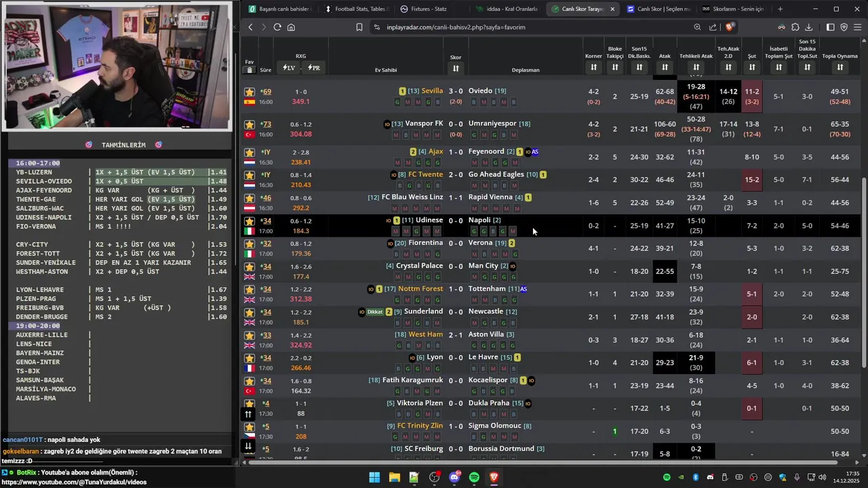This screenshot has height=488, width=868.
Task: Focus the inplayradar.com address bar
Action: click(529, 27)
